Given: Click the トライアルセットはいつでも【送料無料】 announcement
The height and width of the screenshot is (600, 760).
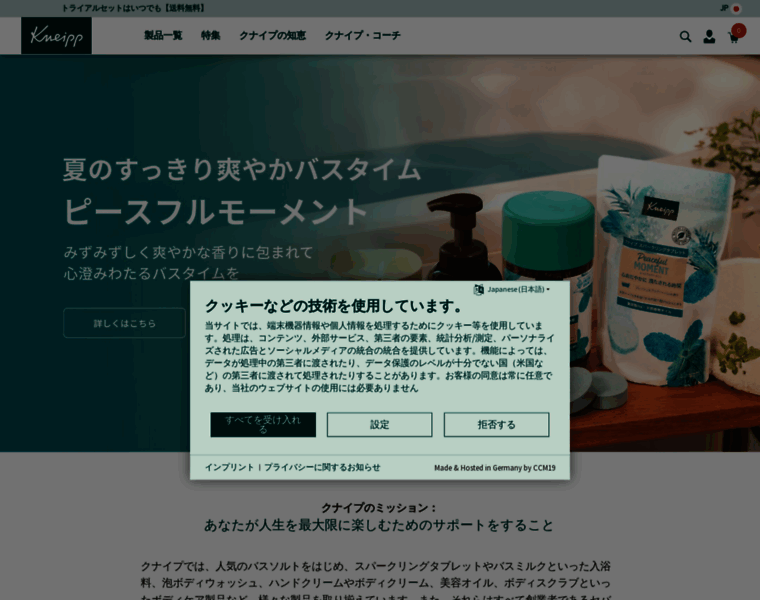Looking at the screenshot, I should [x=134, y=8].
